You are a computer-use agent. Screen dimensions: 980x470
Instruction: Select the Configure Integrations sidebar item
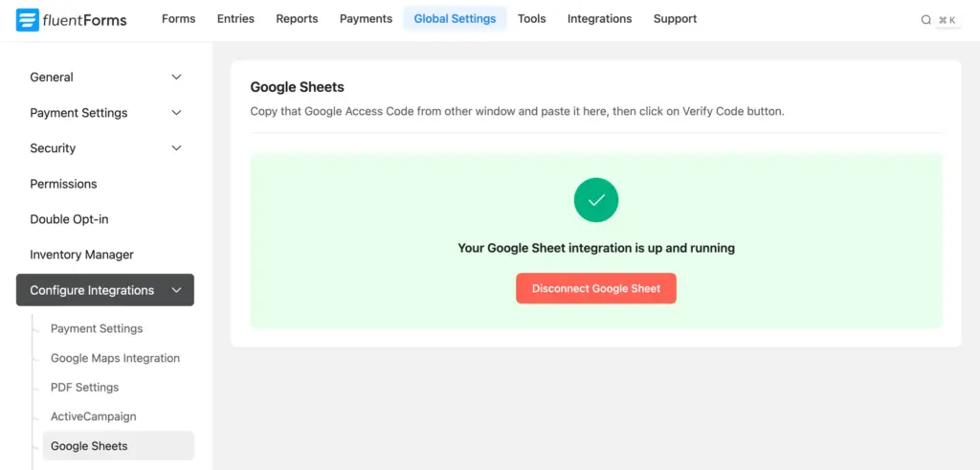(105, 290)
